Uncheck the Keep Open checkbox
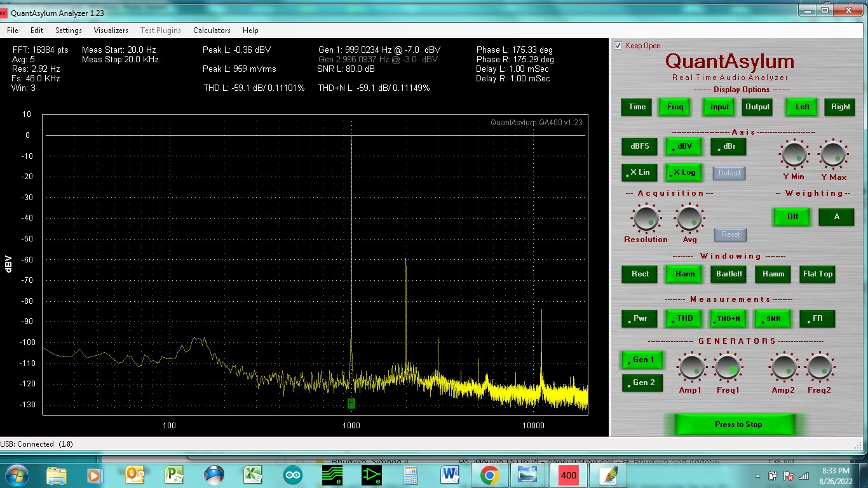 (x=618, y=46)
